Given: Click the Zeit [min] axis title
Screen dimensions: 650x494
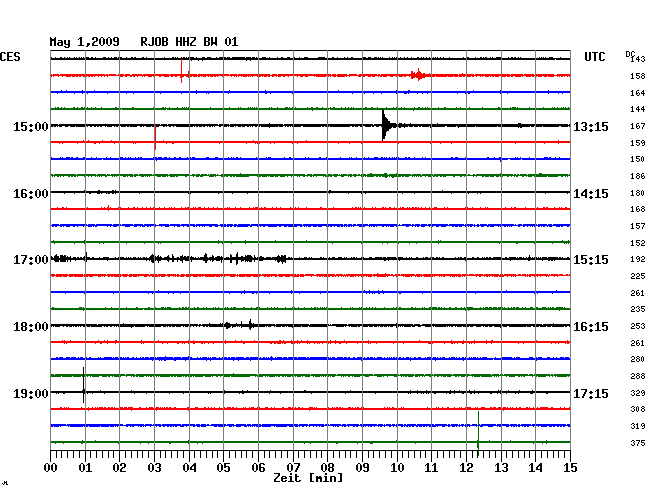Looking at the screenshot, I should (308, 478).
